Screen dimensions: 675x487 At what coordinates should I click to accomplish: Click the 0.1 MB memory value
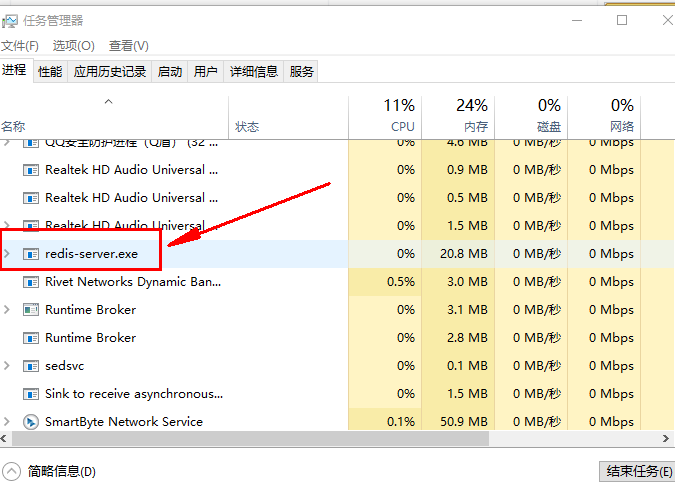tap(467, 366)
